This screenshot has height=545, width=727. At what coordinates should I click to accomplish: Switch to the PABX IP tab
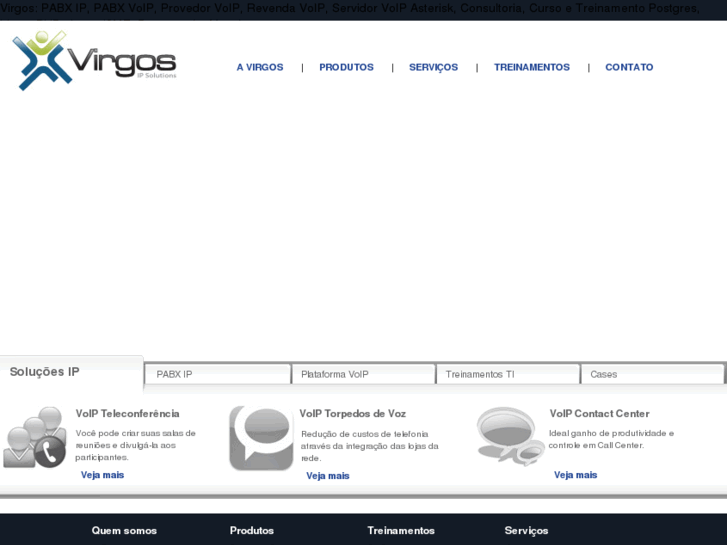(x=217, y=374)
